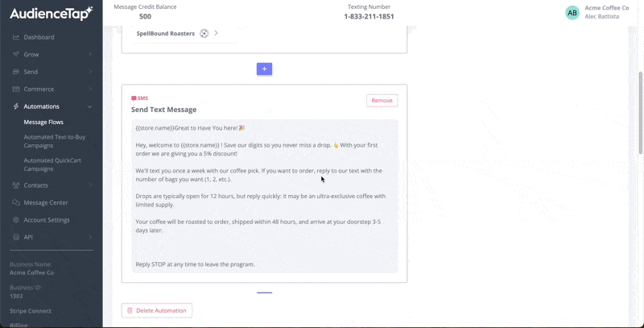This screenshot has width=644, height=328.
Task: Click the Reply STOP line in message
Action: tap(195, 264)
